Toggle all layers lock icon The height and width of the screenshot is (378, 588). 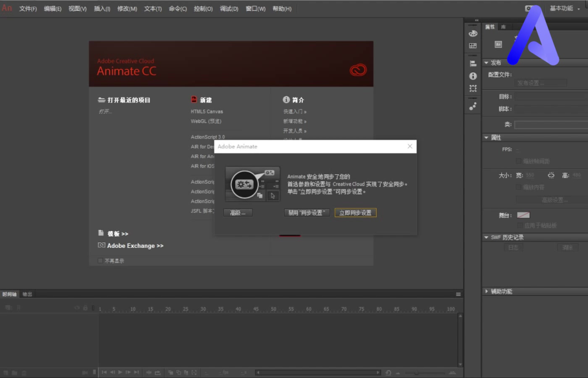85,308
